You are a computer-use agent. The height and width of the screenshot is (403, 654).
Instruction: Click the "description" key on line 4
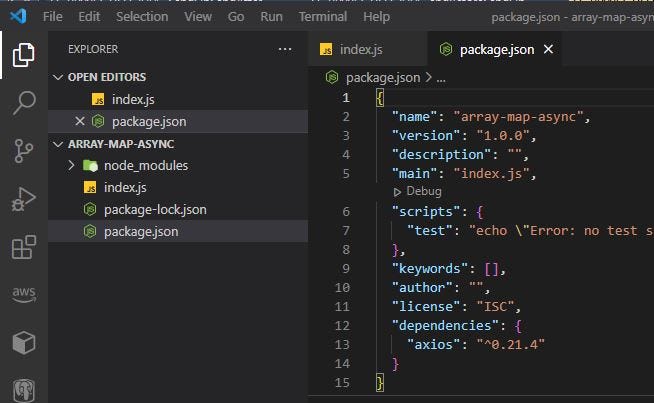pyautogui.click(x=441, y=155)
